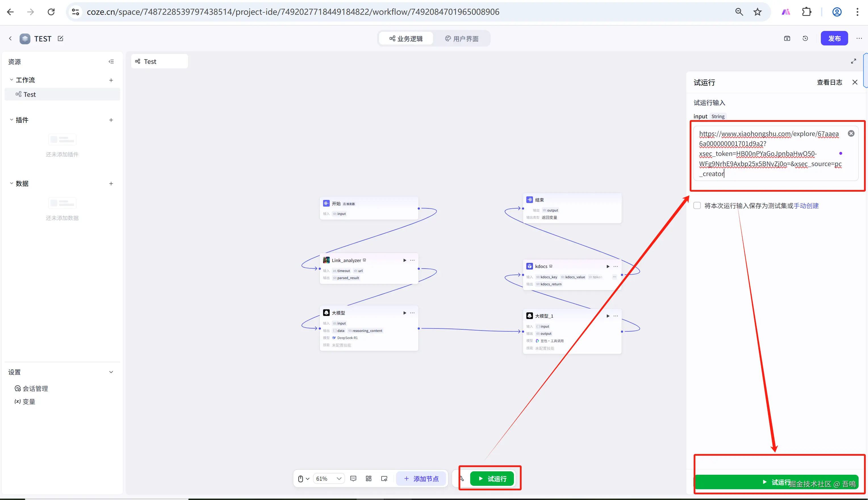
Task: Switch to the 用户界面 tab
Action: tap(461, 38)
